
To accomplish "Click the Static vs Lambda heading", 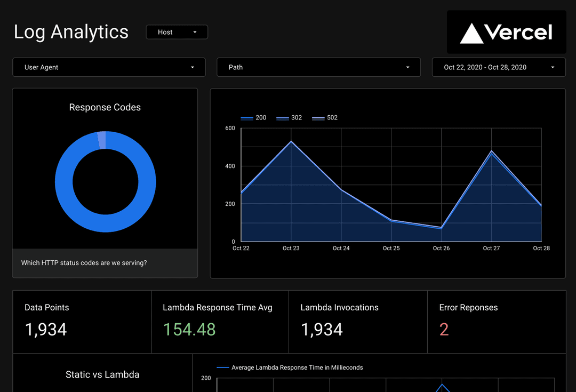I will (102, 374).
